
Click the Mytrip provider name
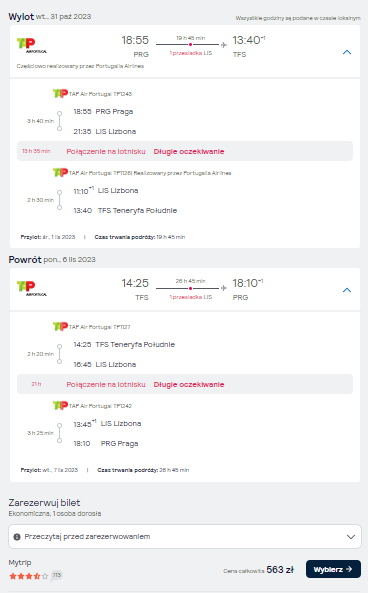(x=20, y=563)
